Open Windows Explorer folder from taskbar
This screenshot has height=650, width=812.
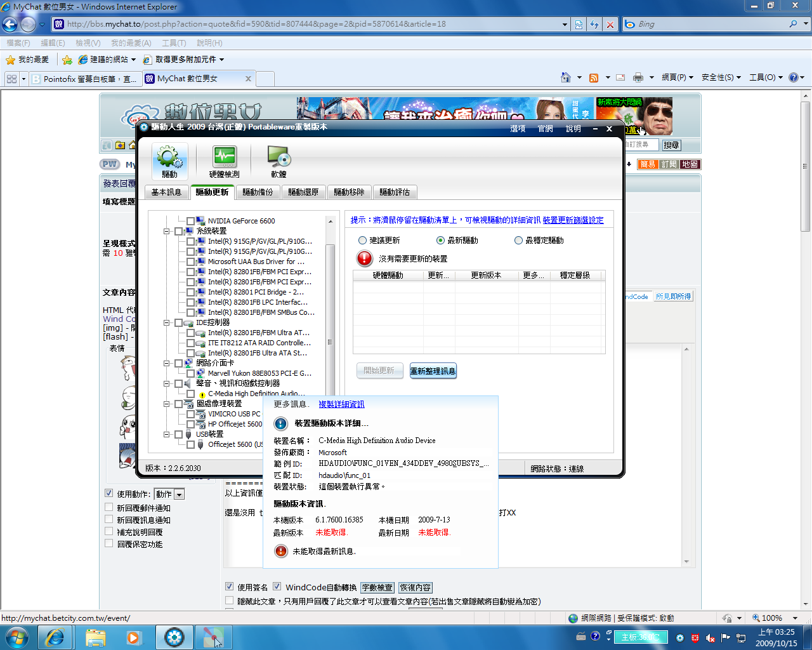(95, 637)
